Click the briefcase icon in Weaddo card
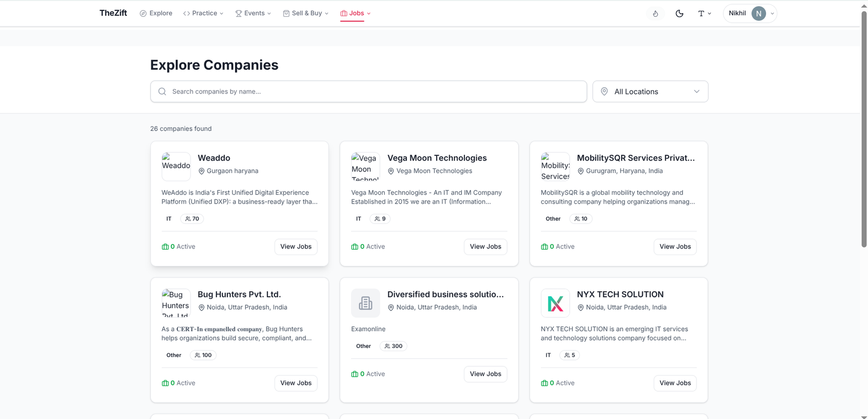This screenshot has width=868, height=419. [165, 246]
